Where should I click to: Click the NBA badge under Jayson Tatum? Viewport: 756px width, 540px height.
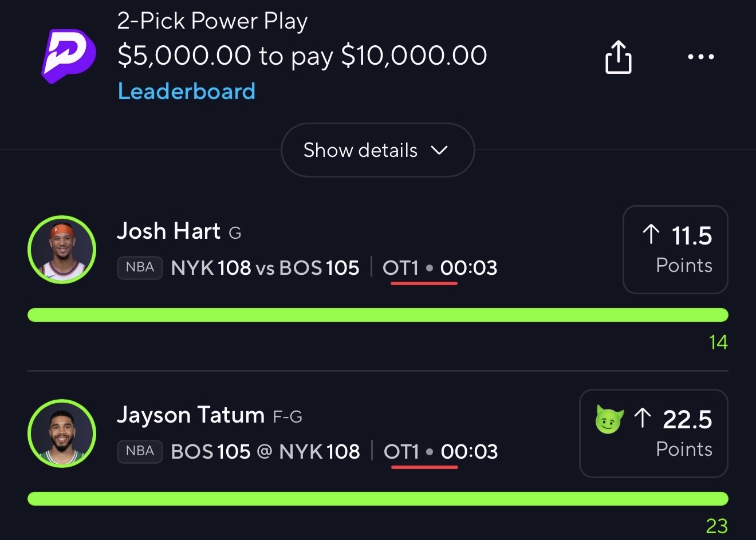pyautogui.click(x=140, y=451)
